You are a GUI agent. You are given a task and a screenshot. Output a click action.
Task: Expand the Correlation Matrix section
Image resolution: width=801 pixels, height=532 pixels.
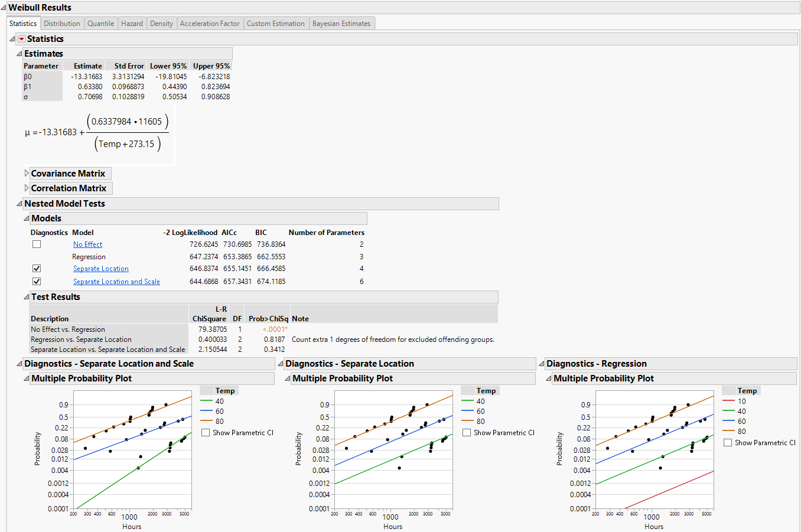27,188
